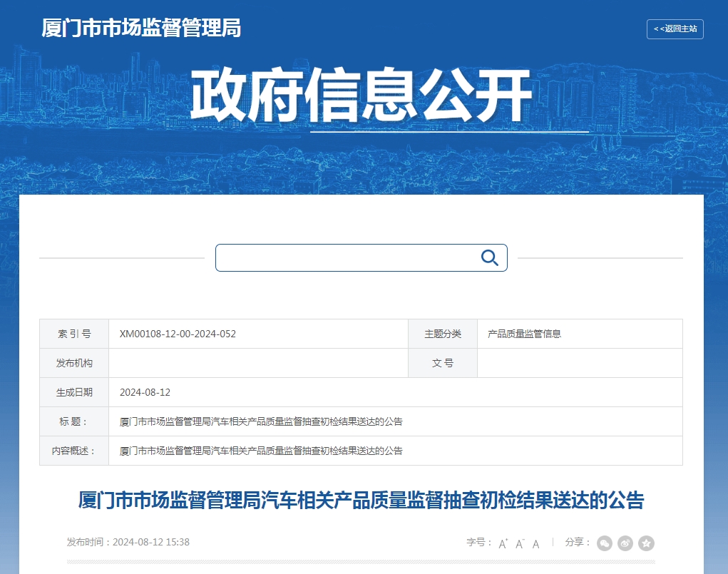The image size is (728, 574).
Task: Click the search magnifier icon
Action: pyautogui.click(x=489, y=257)
